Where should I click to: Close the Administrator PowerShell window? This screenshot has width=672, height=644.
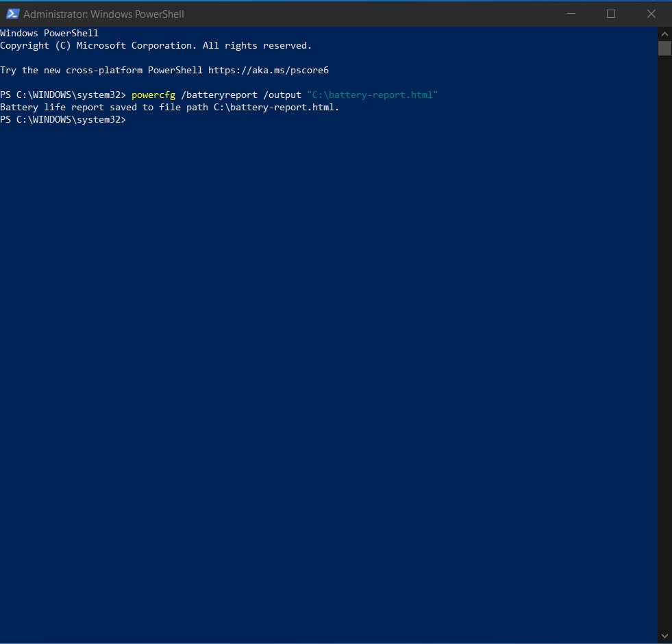click(x=651, y=14)
